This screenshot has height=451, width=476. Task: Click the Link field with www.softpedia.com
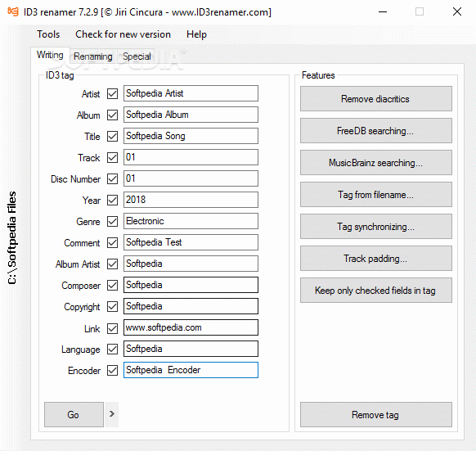click(191, 327)
